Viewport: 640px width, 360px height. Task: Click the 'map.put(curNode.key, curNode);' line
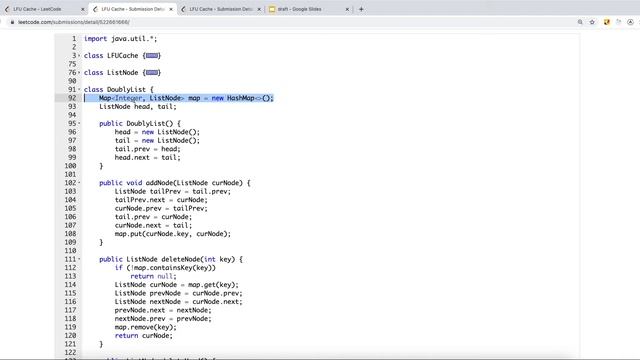click(x=173, y=234)
